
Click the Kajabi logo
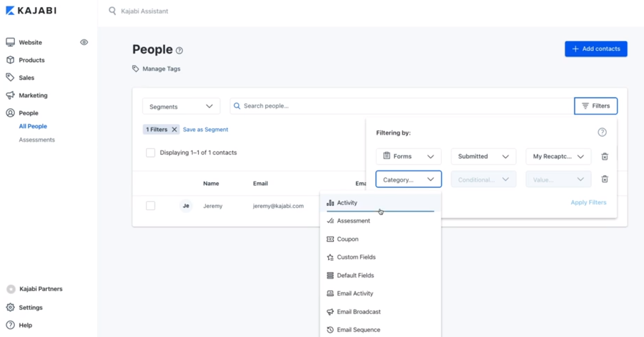click(x=31, y=11)
